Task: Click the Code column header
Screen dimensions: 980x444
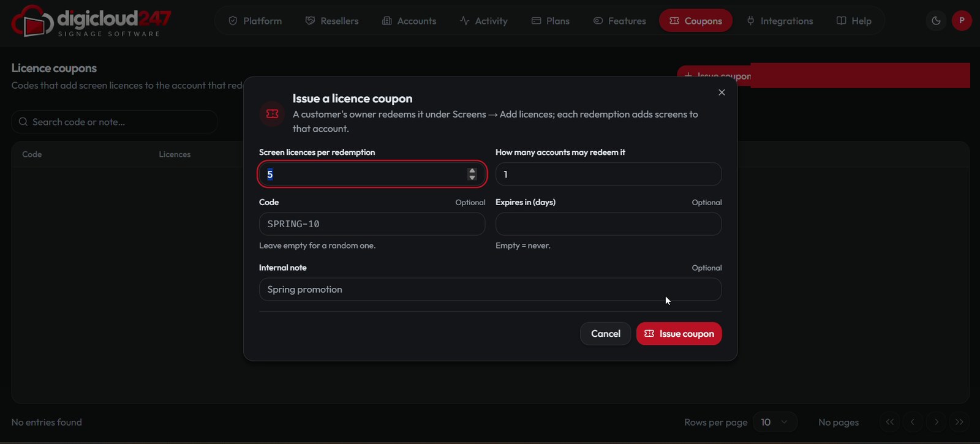Action: pyautogui.click(x=32, y=154)
